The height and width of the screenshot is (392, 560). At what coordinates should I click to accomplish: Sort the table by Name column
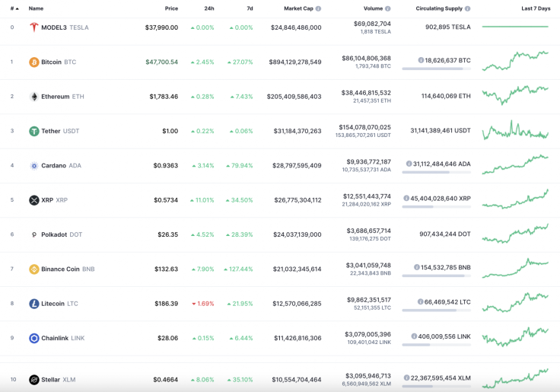[x=36, y=8]
